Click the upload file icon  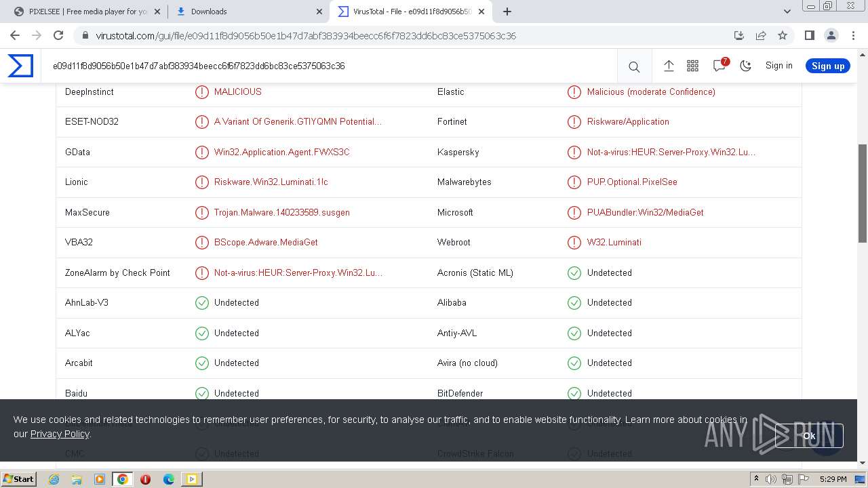pos(669,66)
